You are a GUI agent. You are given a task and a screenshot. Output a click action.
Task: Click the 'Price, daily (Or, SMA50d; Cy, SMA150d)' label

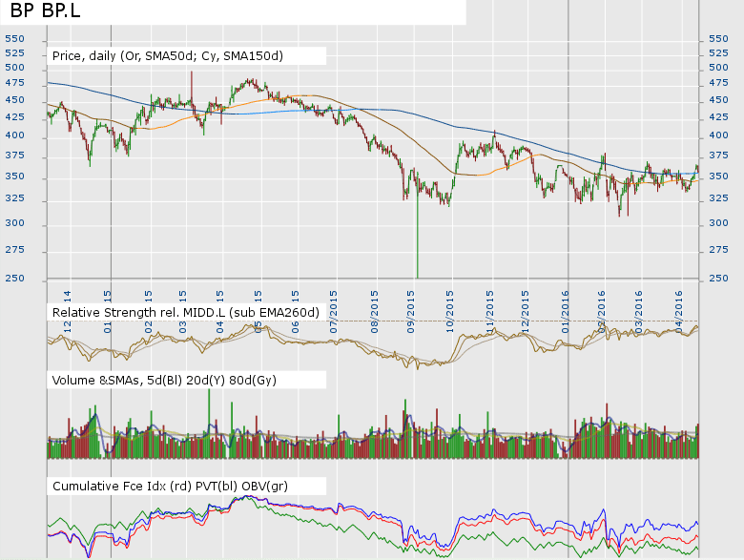coord(168,56)
